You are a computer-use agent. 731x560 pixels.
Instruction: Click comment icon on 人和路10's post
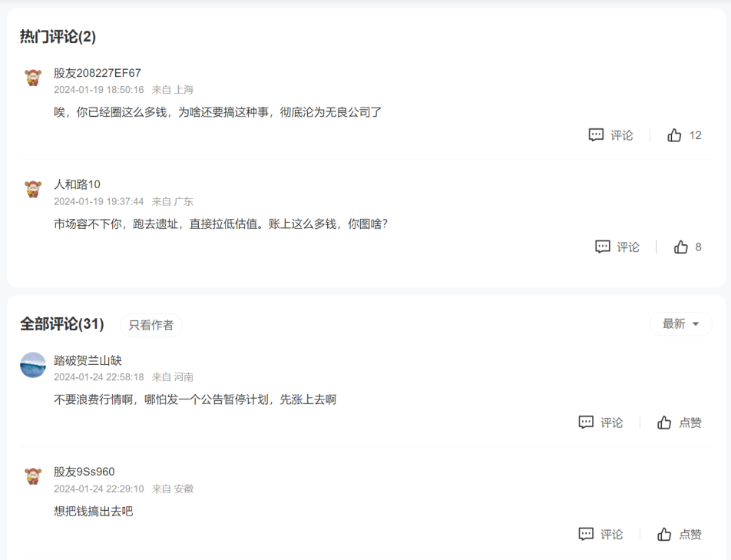pyautogui.click(x=602, y=247)
